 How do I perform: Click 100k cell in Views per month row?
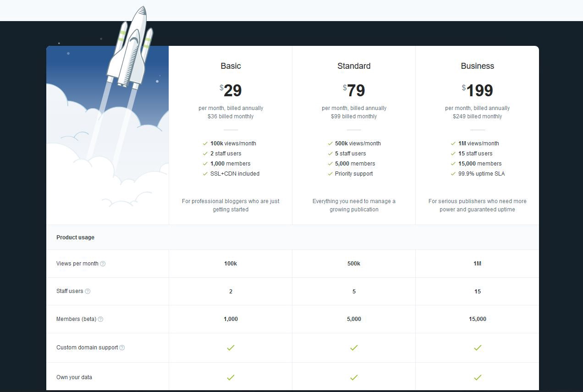pyautogui.click(x=231, y=264)
